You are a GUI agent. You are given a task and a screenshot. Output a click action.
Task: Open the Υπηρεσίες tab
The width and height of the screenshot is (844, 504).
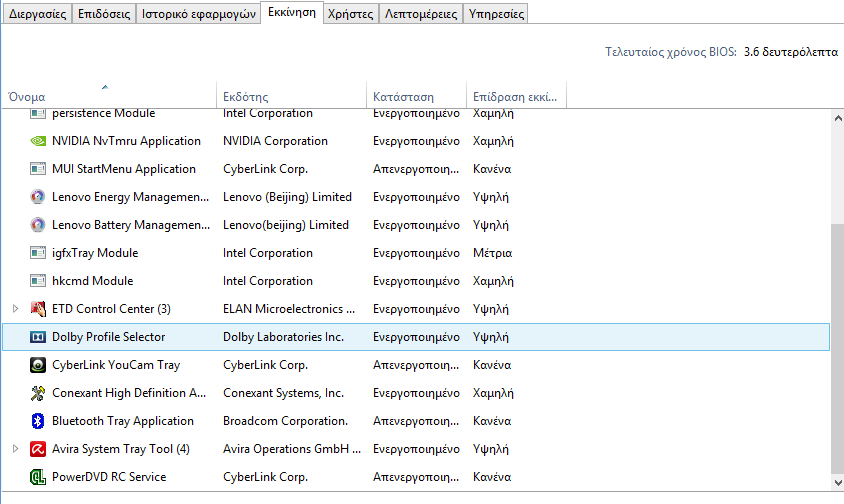[496, 14]
